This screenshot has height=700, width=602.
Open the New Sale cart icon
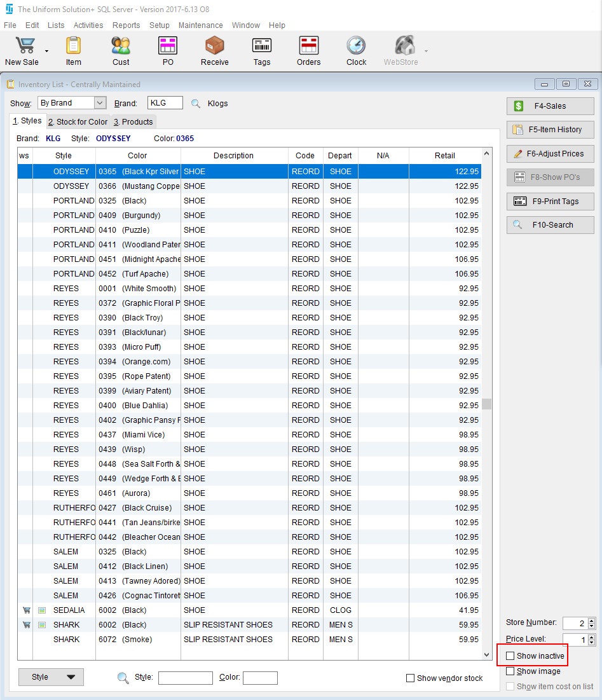[25, 46]
